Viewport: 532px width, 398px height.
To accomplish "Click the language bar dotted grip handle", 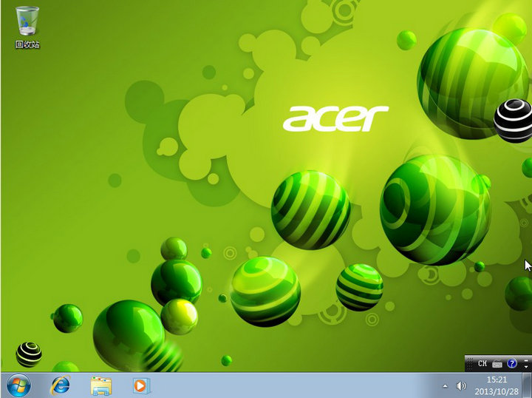I will 470,364.
